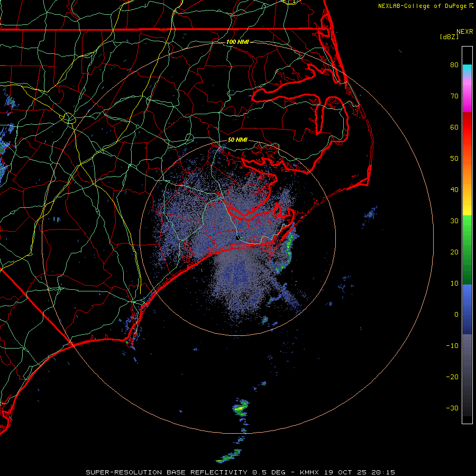Click the 50 NMI range ring label
The width and height of the screenshot is (476, 476).
[x=237, y=140]
